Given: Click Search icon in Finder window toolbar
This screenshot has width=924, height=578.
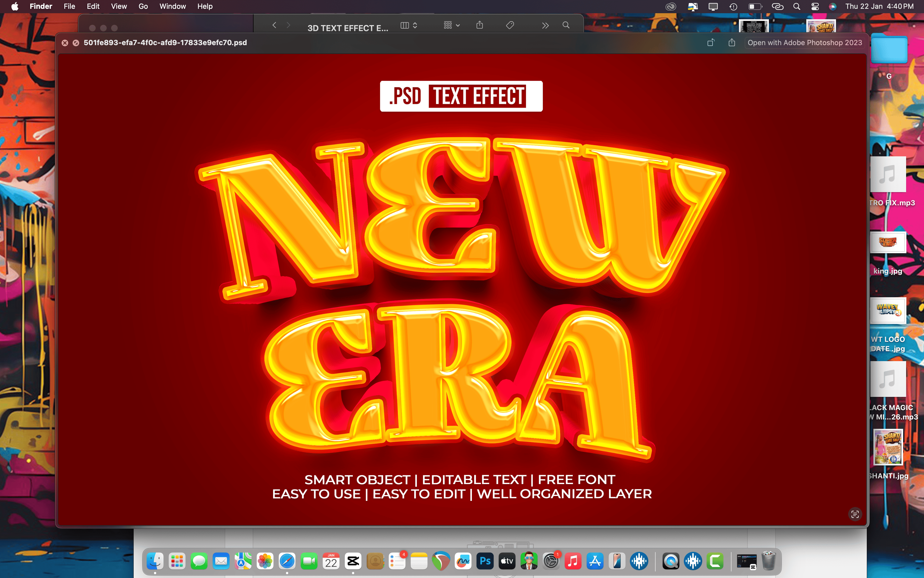Looking at the screenshot, I should (x=566, y=25).
